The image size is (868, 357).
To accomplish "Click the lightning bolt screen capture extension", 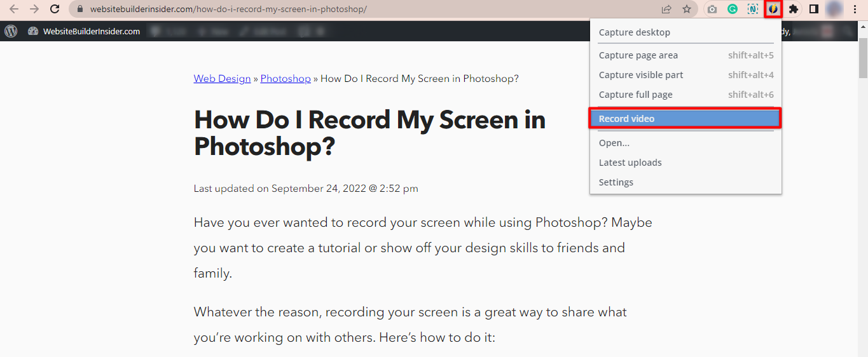I will [x=773, y=10].
